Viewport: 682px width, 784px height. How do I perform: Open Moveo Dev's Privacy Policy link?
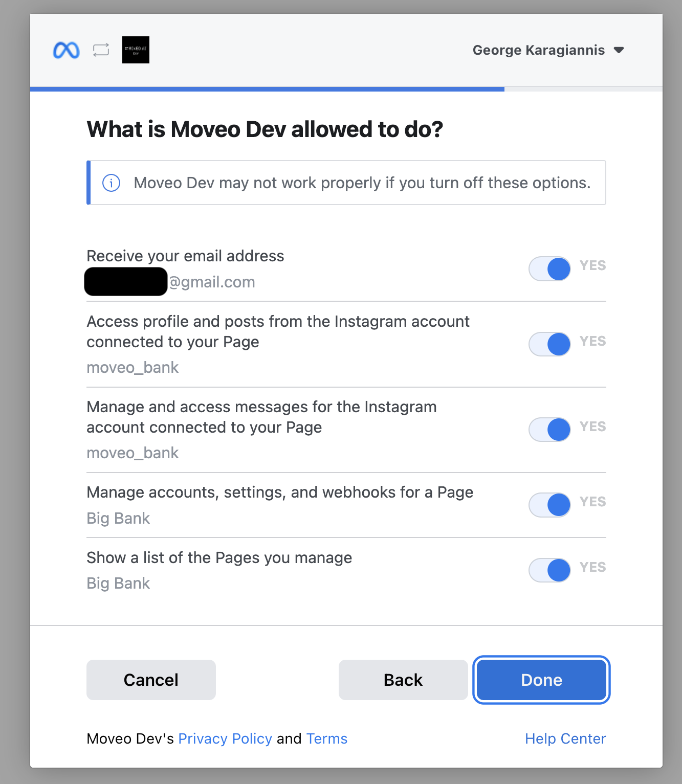(225, 738)
